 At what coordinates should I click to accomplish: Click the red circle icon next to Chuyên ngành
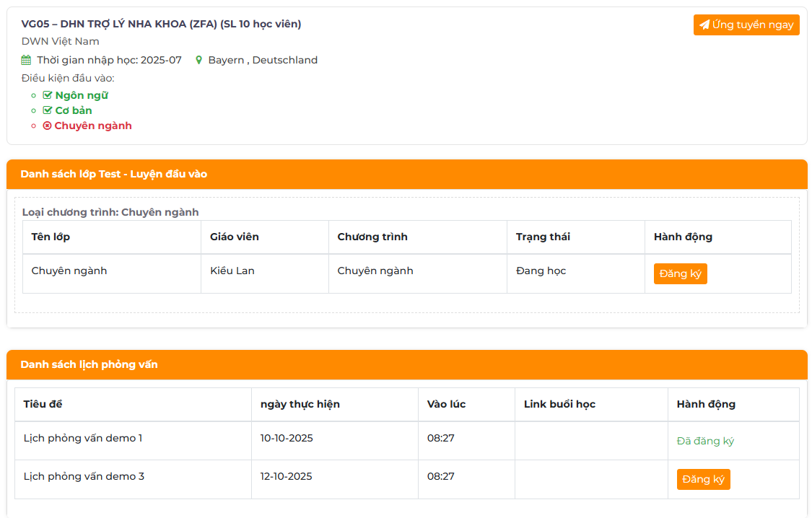click(x=48, y=126)
